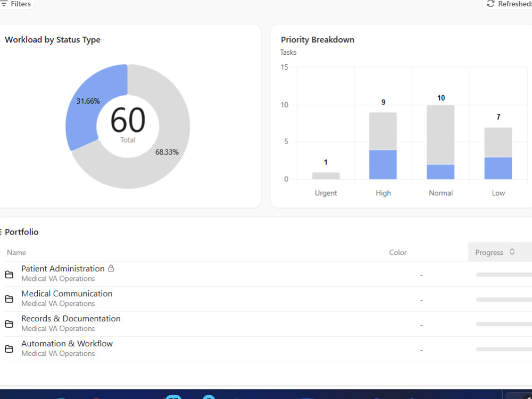Click the Portfolio section heading

(x=21, y=232)
